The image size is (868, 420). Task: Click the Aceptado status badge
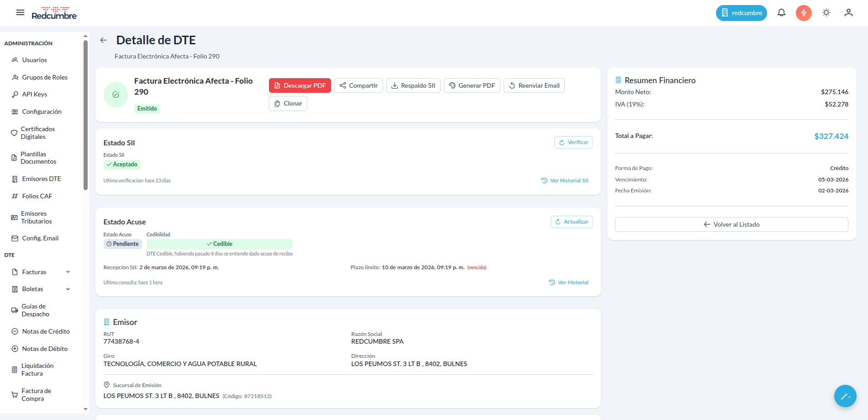point(122,165)
